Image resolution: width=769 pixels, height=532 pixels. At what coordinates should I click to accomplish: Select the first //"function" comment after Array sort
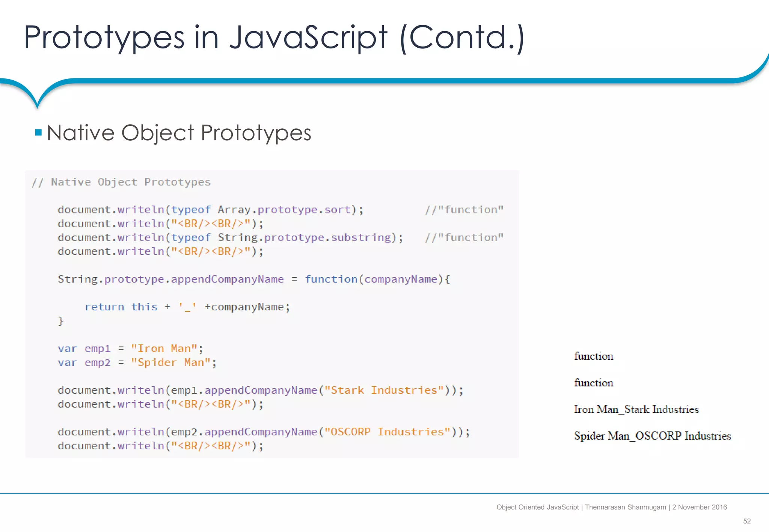coord(464,210)
